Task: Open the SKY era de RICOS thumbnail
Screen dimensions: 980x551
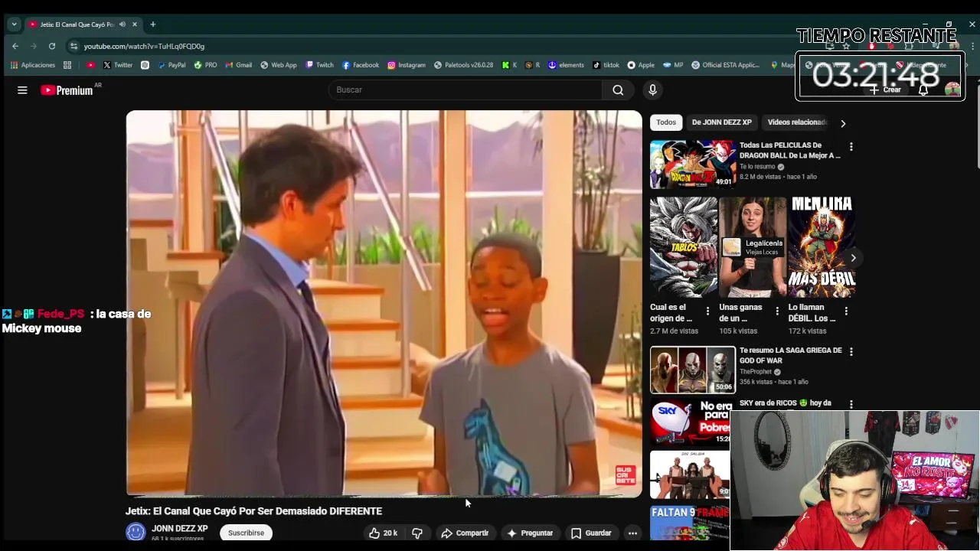Action: [x=690, y=421]
